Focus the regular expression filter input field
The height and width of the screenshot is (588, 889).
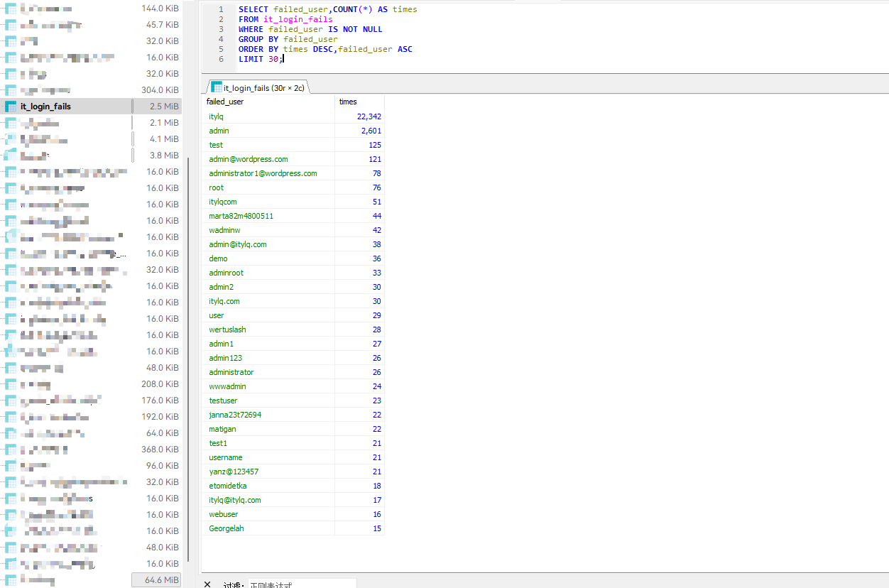298,584
